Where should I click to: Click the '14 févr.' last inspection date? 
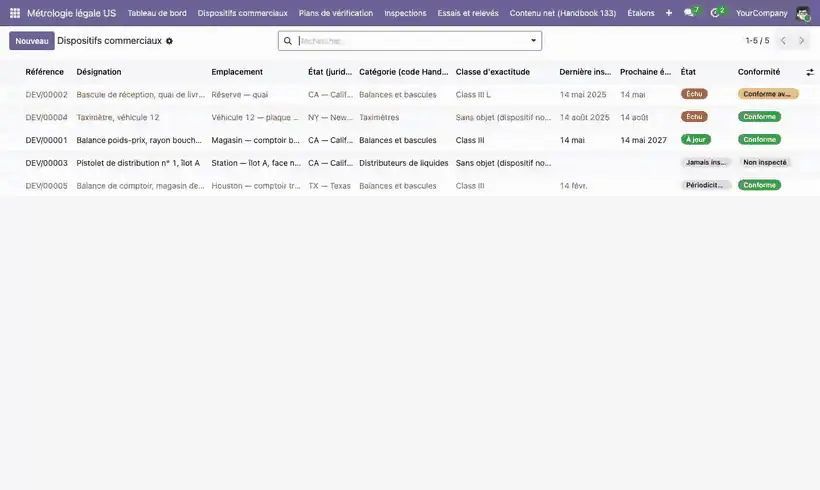pyautogui.click(x=573, y=186)
